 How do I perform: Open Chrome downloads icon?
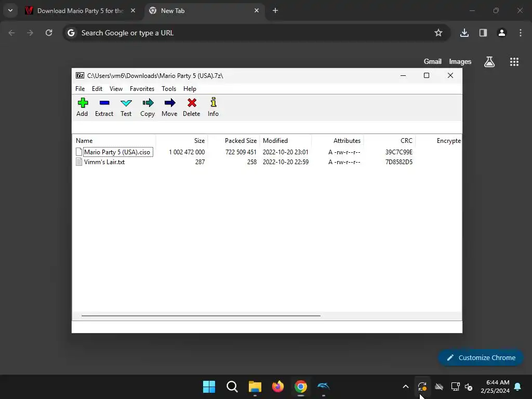tap(464, 33)
